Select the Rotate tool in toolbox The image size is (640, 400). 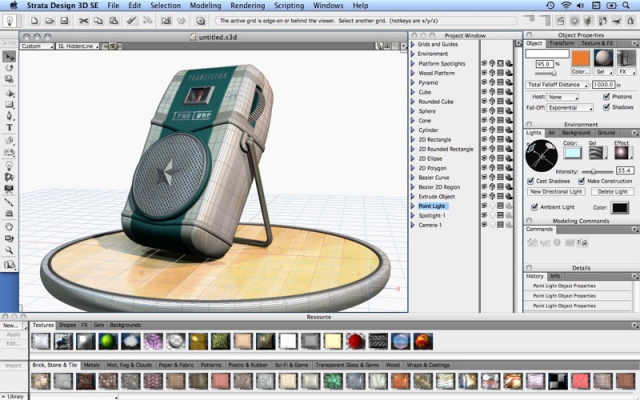click(9, 68)
